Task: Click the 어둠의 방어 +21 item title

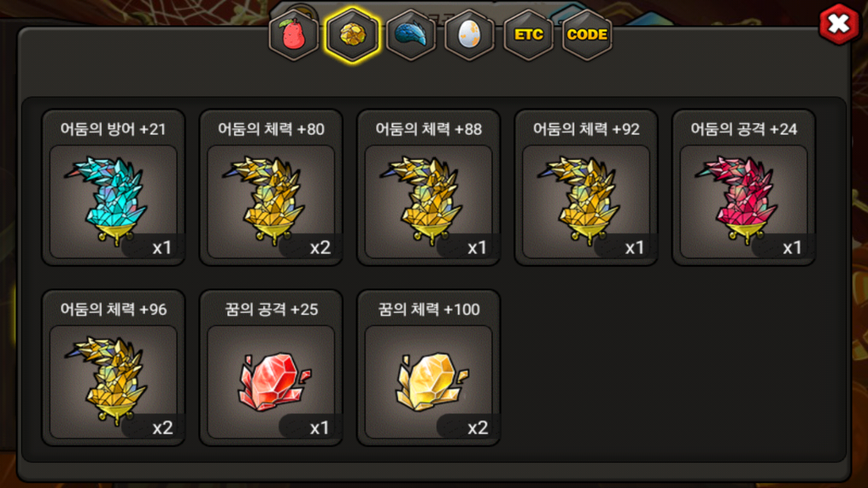Action: (x=113, y=129)
